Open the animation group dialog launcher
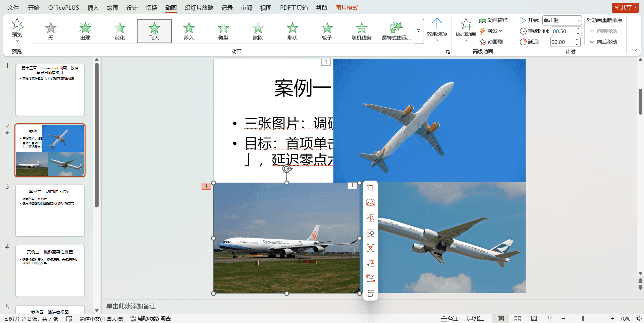Image resolution: width=644 pixels, height=323 pixels. (448, 52)
